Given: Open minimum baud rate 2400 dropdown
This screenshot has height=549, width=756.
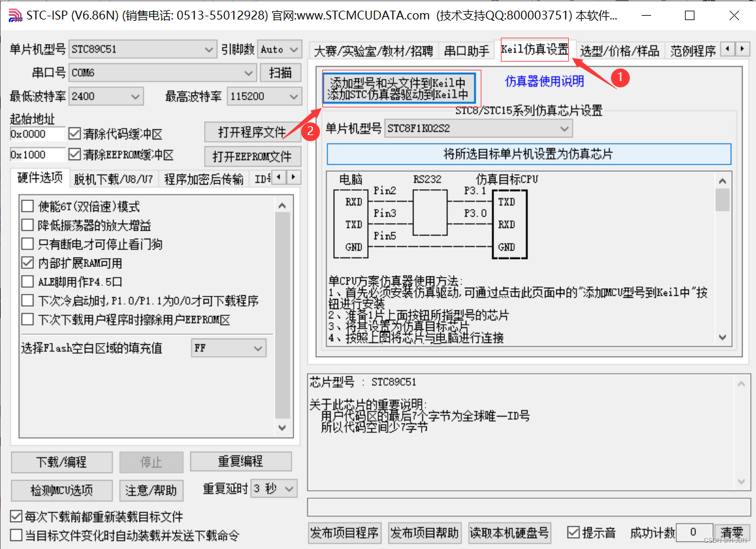Looking at the screenshot, I should [106, 96].
